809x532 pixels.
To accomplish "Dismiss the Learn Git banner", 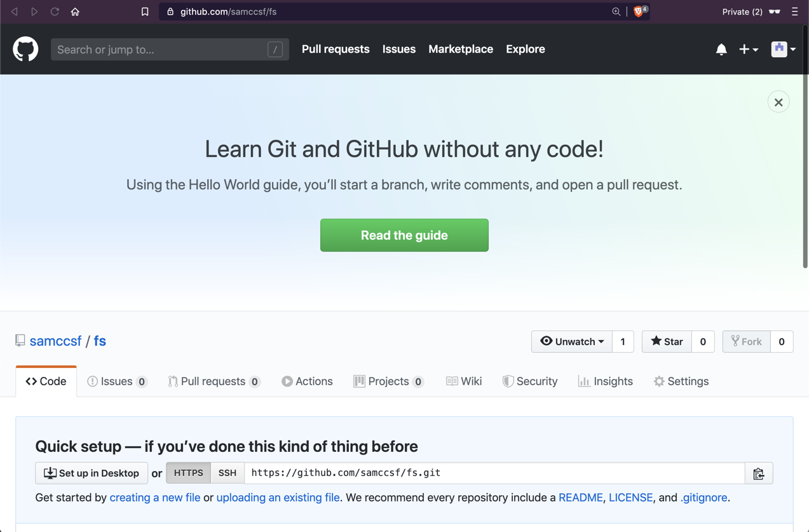I will [778, 102].
